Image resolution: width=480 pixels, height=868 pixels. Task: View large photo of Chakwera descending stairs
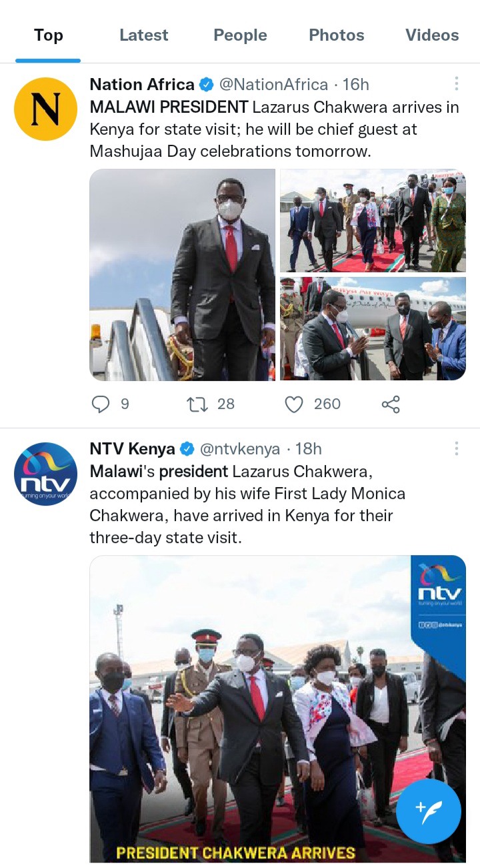pyautogui.click(x=183, y=275)
